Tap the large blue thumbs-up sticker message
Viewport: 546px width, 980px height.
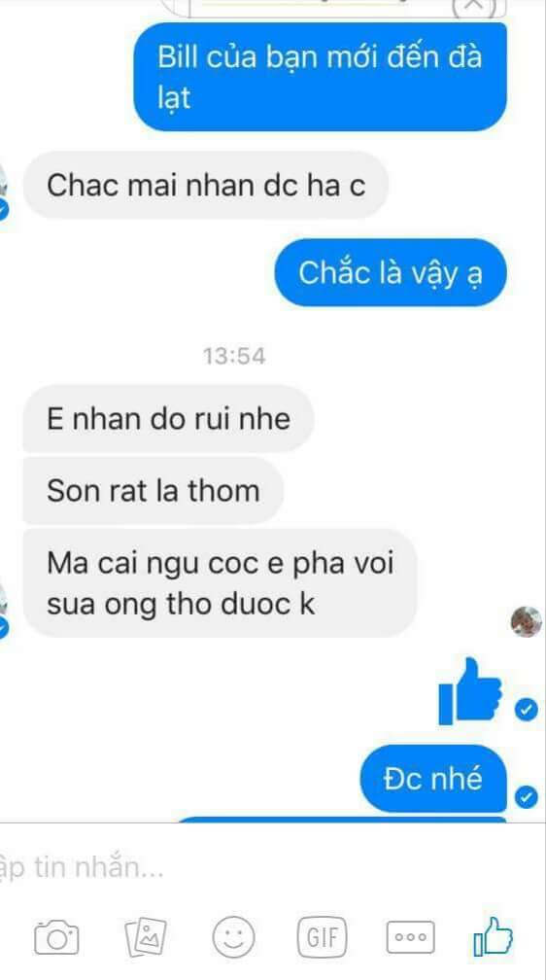(470, 690)
